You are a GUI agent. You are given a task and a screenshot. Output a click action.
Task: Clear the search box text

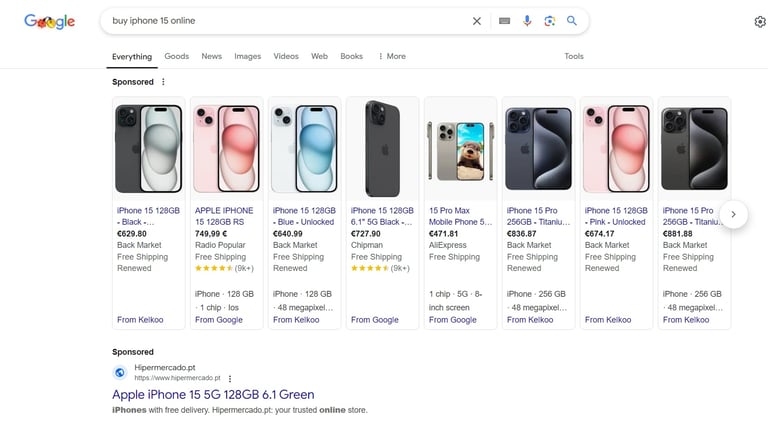click(477, 21)
